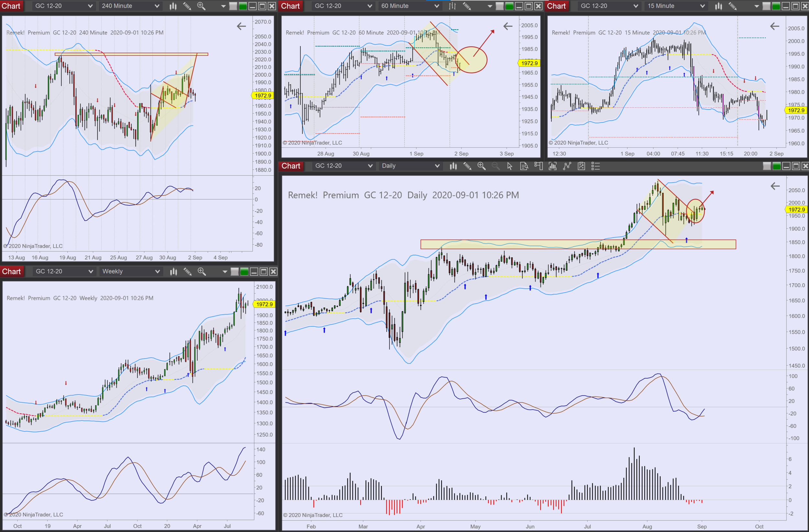Click zoom in icon on Daily chart
The width and height of the screenshot is (809, 532).
coord(481,166)
